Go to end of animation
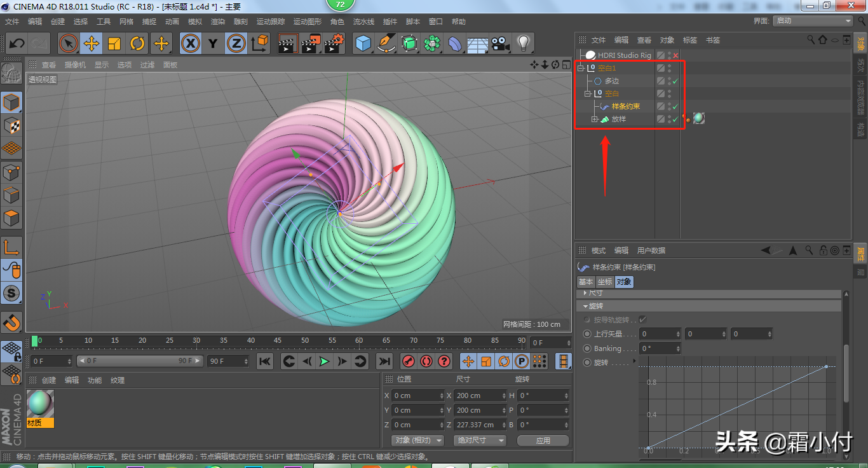Viewport: 868px width, 468px height. (x=384, y=361)
